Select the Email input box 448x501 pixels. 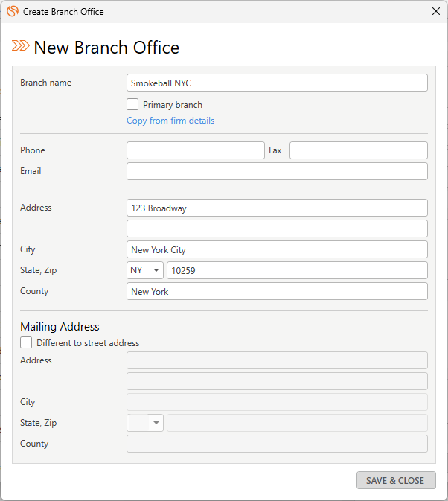[x=277, y=171]
